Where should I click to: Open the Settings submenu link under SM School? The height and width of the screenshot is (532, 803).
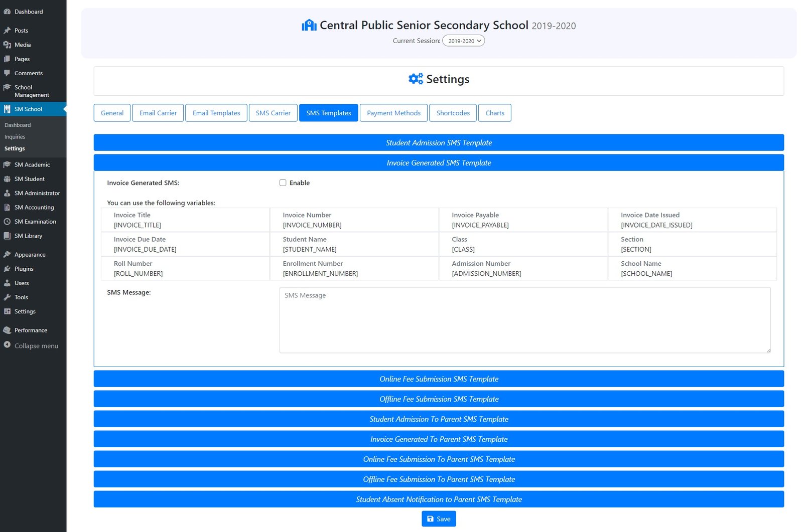click(15, 148)
